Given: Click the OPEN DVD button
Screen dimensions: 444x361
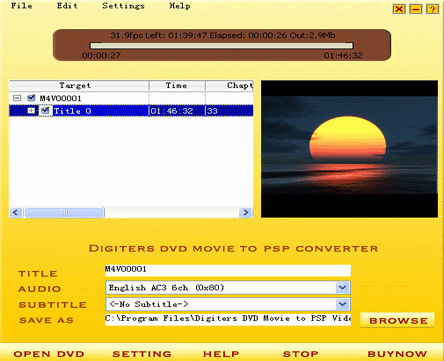Looking at the screenshot, I should pos(49,354).
